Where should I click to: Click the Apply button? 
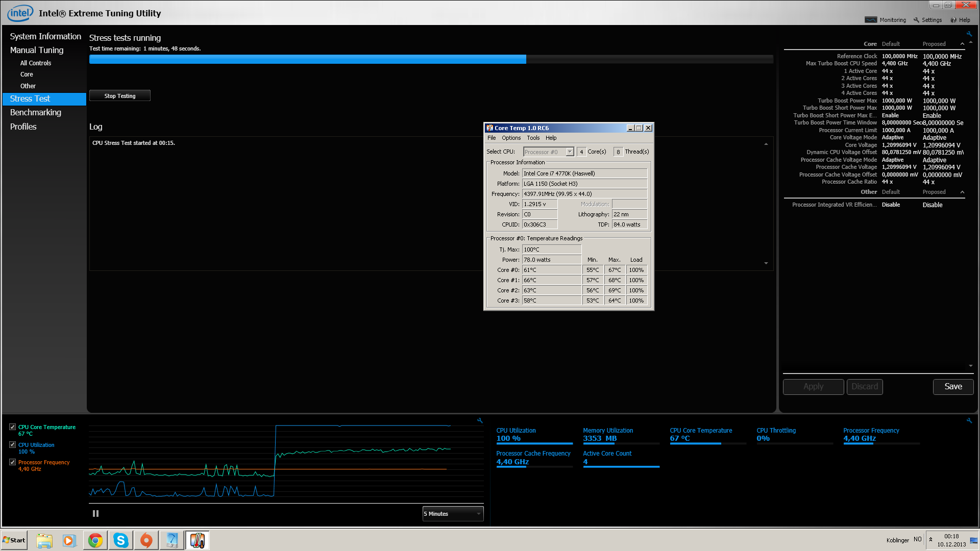pos(813,387)
